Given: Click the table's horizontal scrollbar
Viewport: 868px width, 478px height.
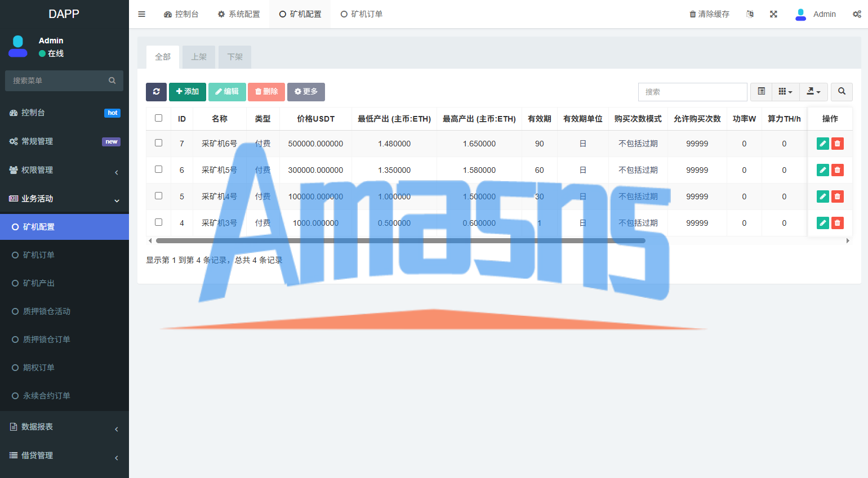Looking at the screenshot, I should 400,240.
